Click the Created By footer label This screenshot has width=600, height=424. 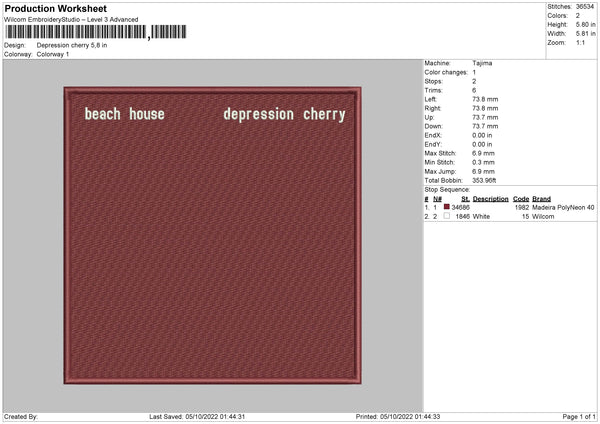pyautogui.click(x=21, y=416)
